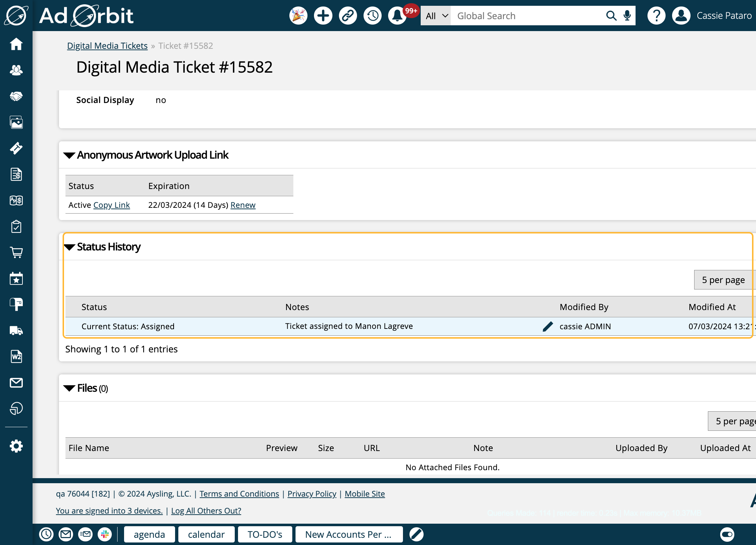The image size is (756, 545).
Task: Click the media/image gallery sidebar icon
Action: point(16,122)
